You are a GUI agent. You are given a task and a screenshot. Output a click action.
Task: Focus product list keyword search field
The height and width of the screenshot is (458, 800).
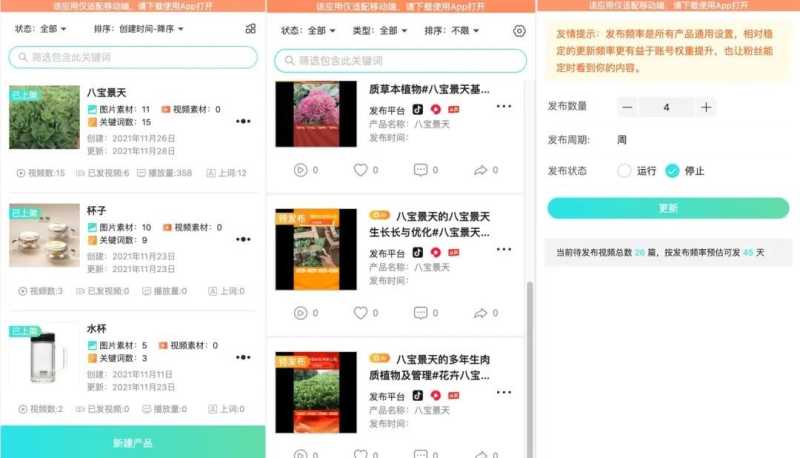point(133,57)
